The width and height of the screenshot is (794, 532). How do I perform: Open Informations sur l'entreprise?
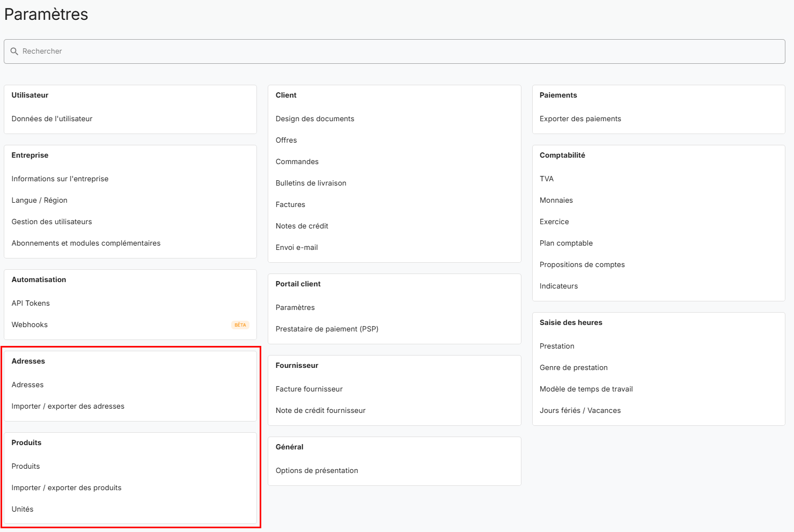click(60, 179)
